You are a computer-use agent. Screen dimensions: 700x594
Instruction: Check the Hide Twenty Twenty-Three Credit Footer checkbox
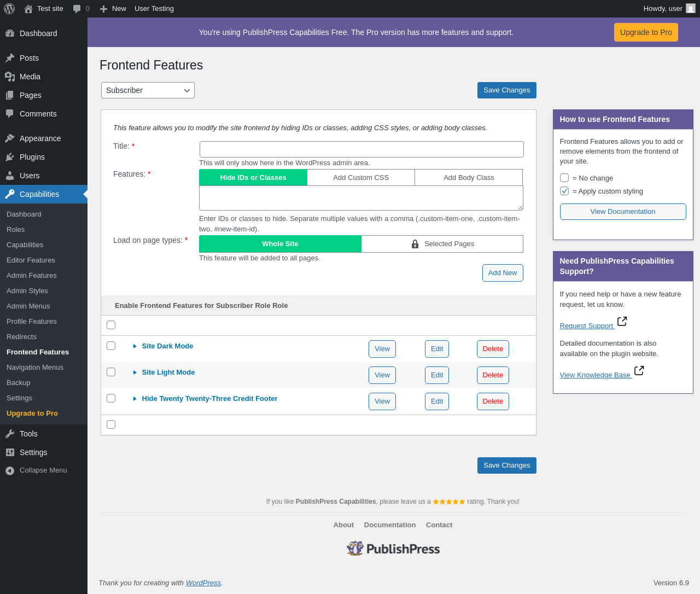click(x=111, y=398)
